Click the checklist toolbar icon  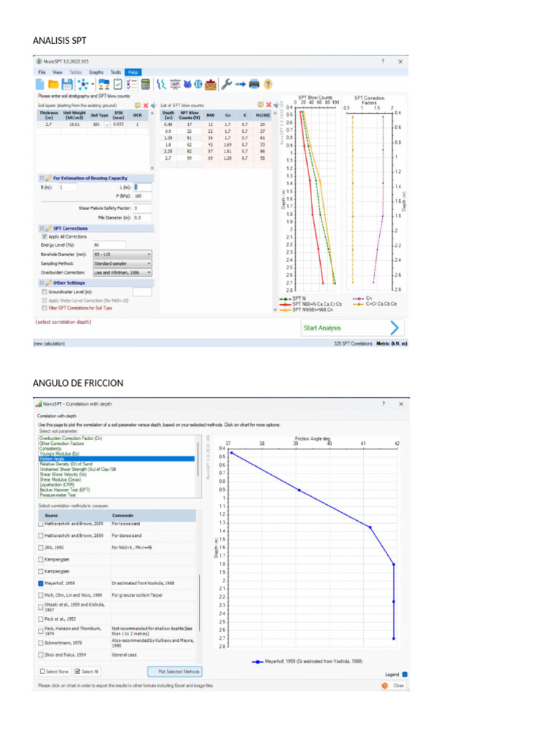131,85
